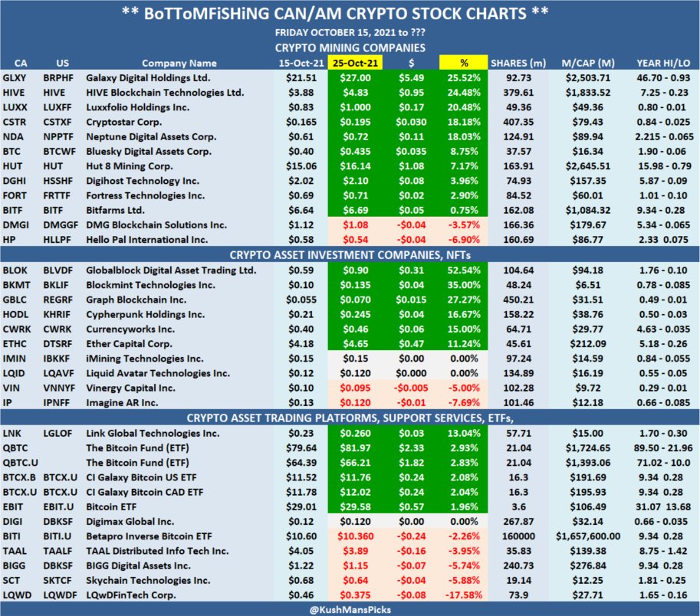The height and width of the screenshot is (616, 700).
Task: Click $1,657,600.00 market cap value
Action: pos(588,536)
